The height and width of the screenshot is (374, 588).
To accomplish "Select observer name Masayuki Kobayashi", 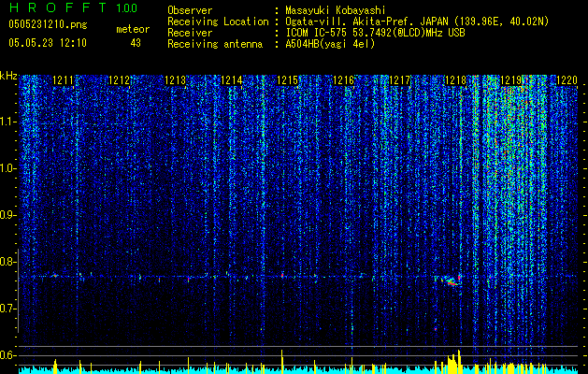I will click(336, 10).
